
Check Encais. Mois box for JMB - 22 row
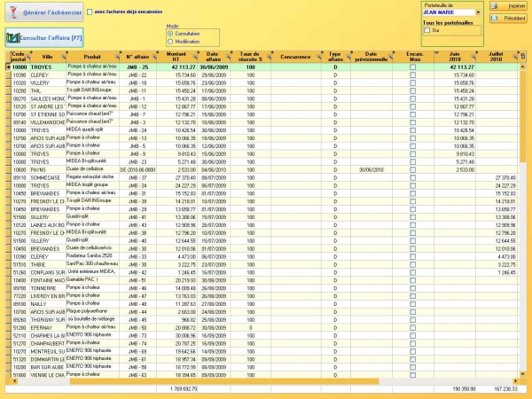pyautogui.click(x=412, y=75)
